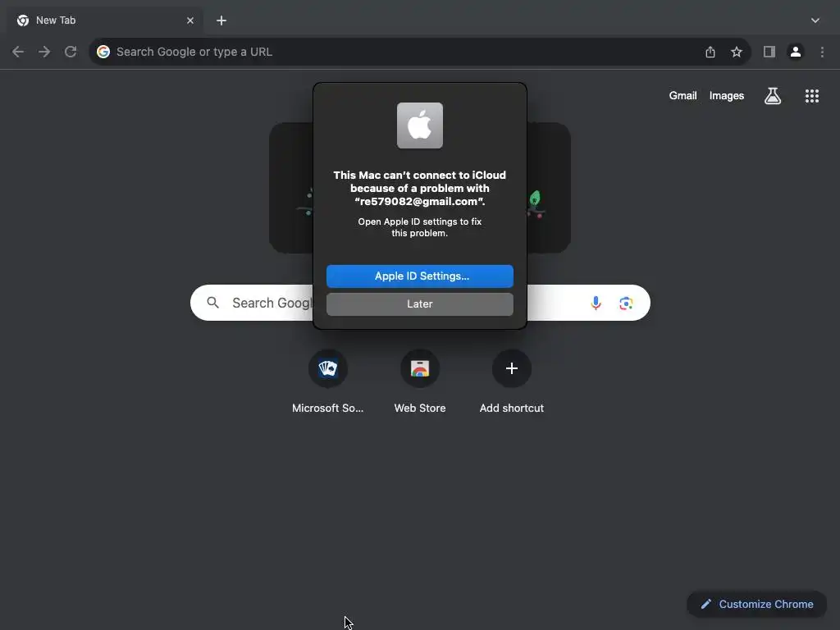Open the Chrome side panel
Viewport: 840px width, 630px height.
pos(769,52)
